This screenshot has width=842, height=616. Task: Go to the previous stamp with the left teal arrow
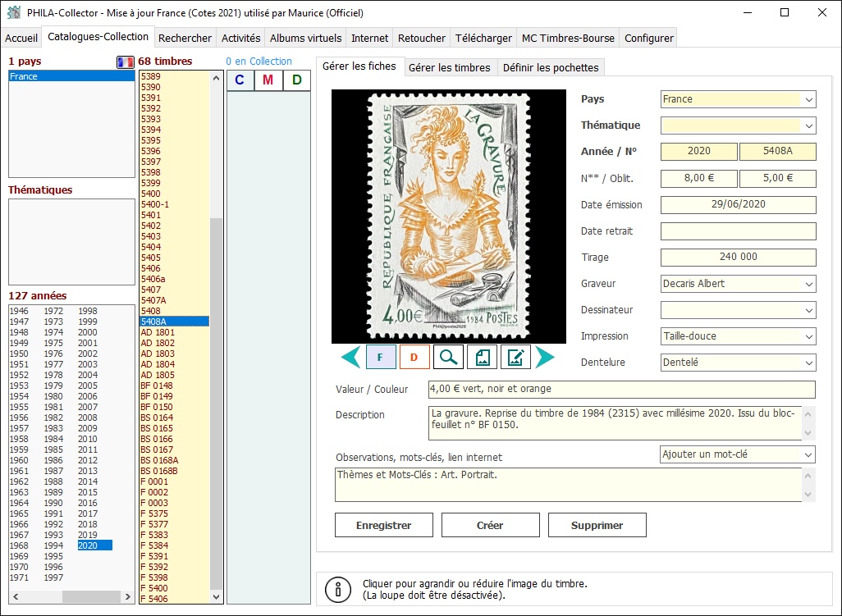pyautogui.click(x=350, y=358)
